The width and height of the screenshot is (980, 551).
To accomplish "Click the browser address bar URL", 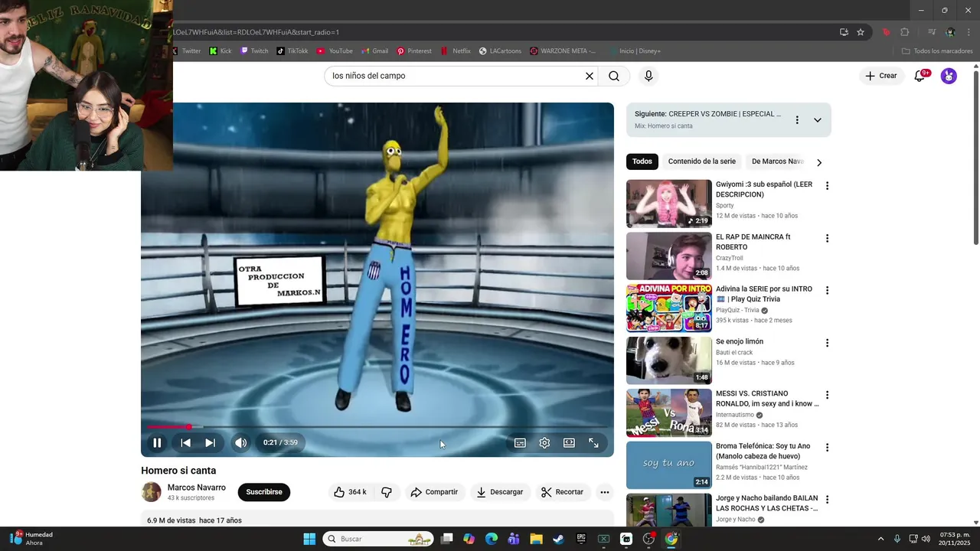I will [x=256, y=32].
